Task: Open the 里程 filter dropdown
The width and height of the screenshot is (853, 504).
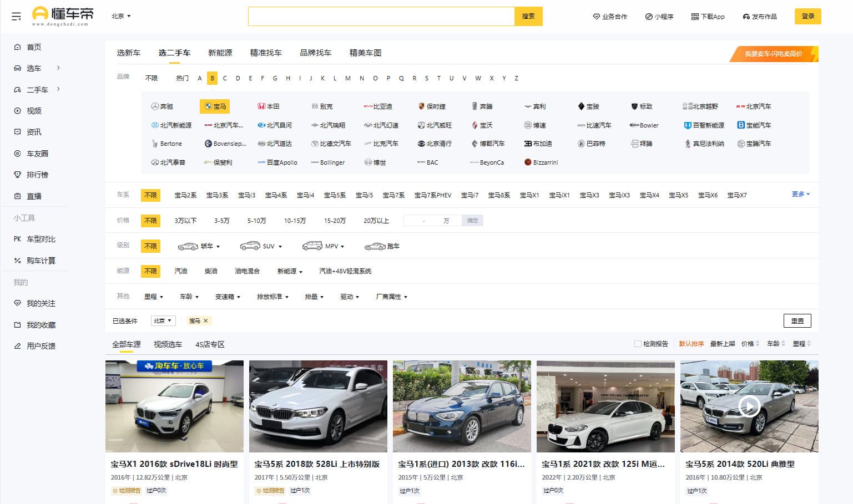Action: [154, 297]
